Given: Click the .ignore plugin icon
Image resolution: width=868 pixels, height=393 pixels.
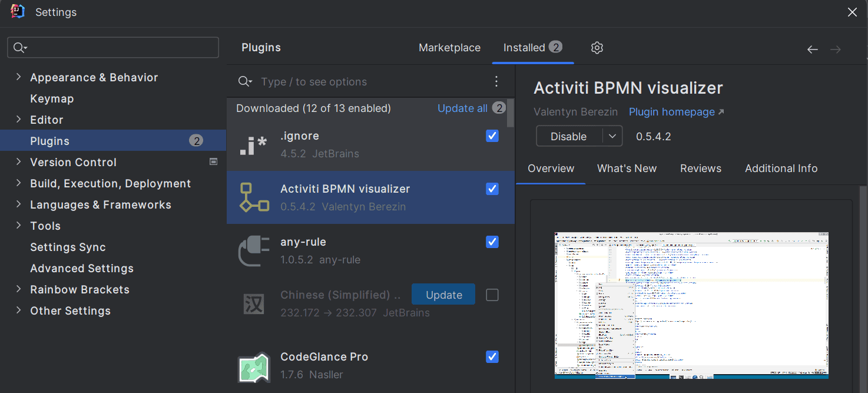Looking at the screenshot, I should [x=254, y=145].
